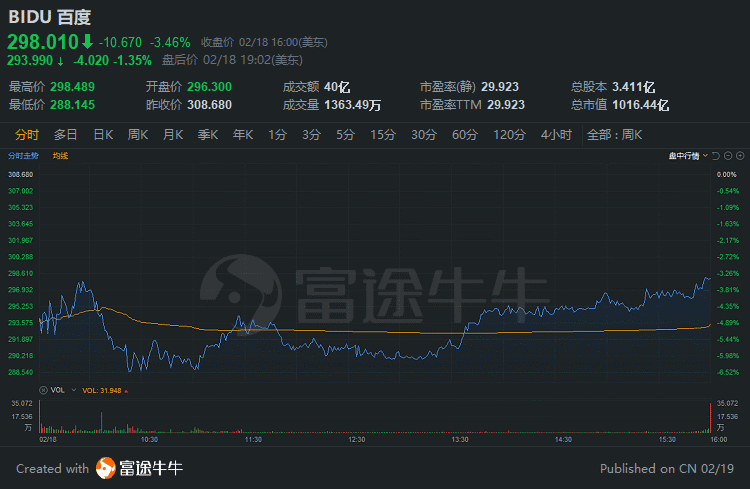The width and height of the screenshot is (750, 489).
Task: Switch to the 月K tab
Action: point(173,135)
